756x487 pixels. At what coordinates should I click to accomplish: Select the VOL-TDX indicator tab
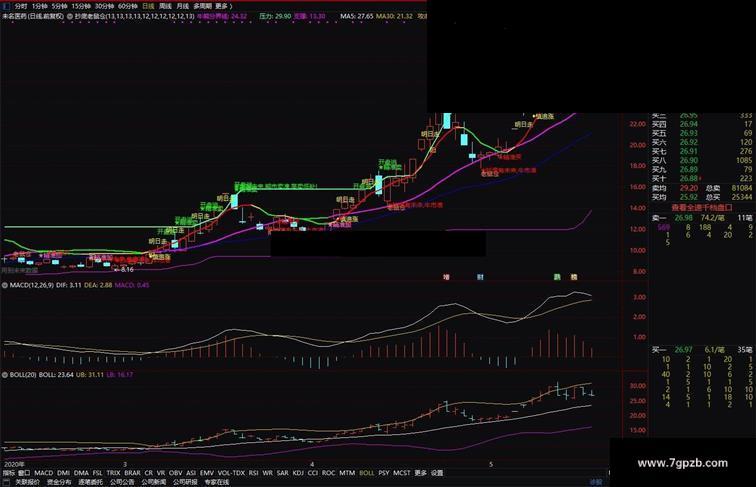point(231,473)
